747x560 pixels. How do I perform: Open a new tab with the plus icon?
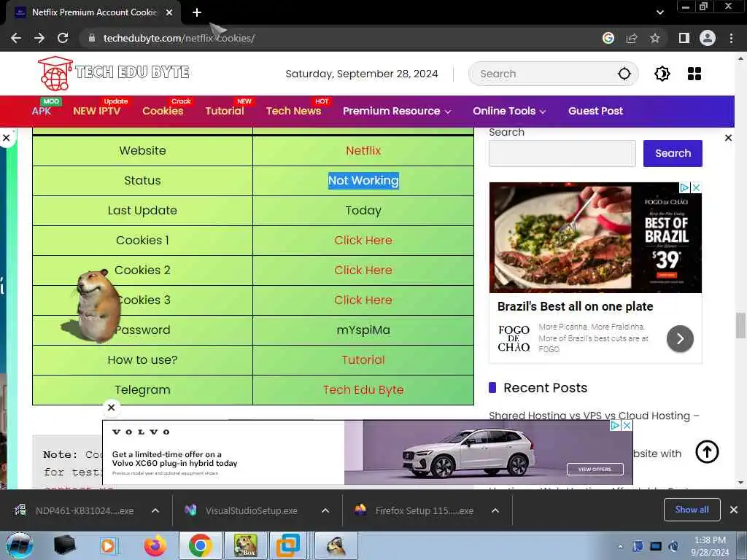[x=197, y=13]
